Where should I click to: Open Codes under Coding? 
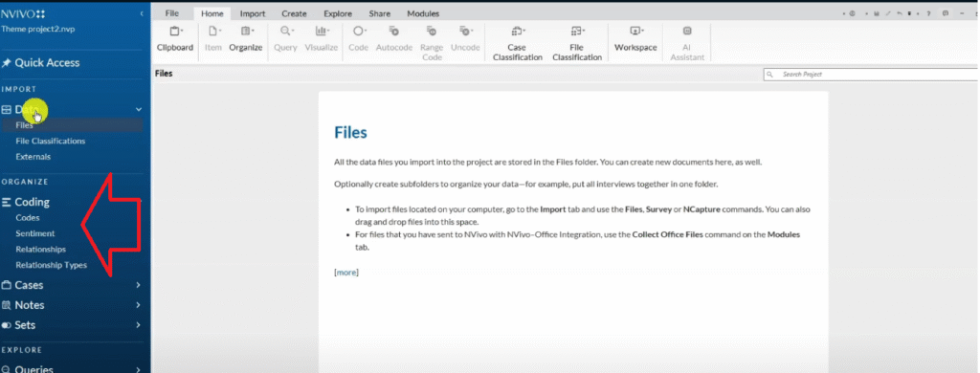click(x=28, y=218)
